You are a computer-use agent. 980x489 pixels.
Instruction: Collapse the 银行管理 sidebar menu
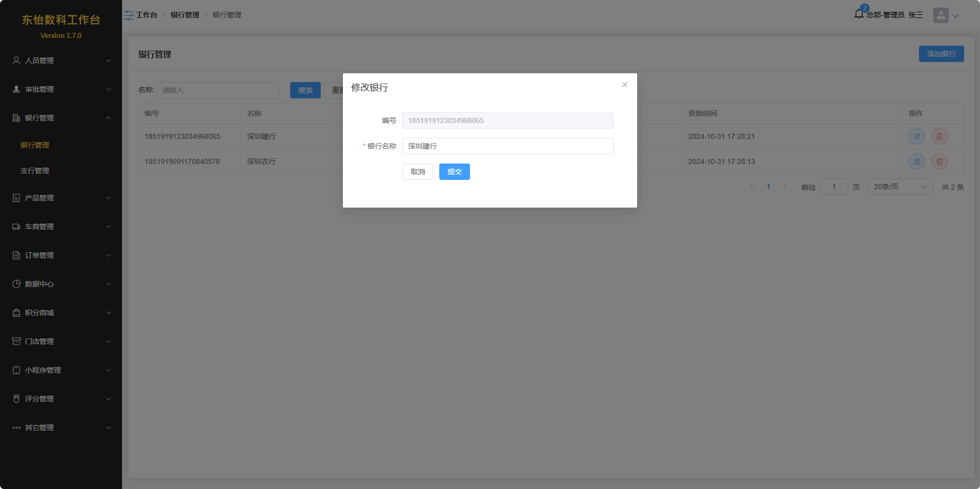click(x=61, y=118)
